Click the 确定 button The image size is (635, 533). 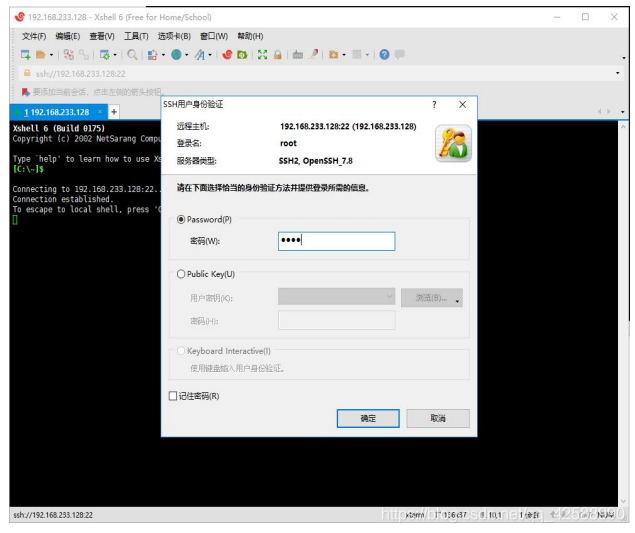coord(368,418)
